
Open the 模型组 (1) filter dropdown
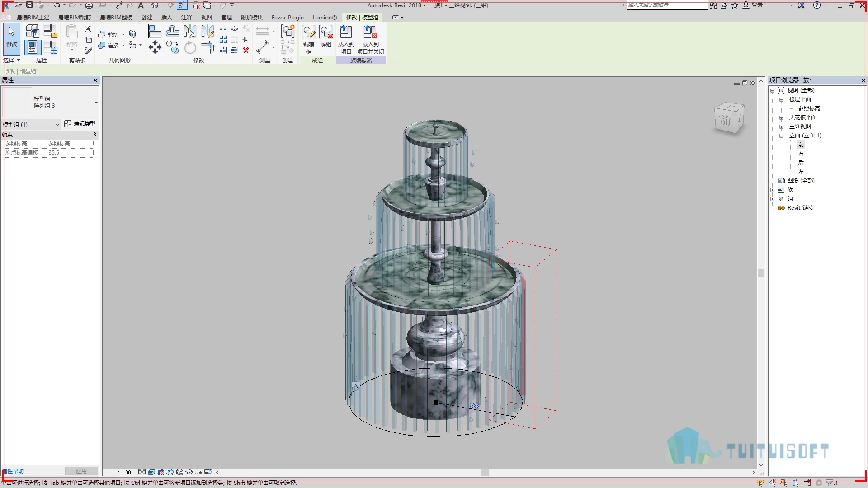coord(31,124)
